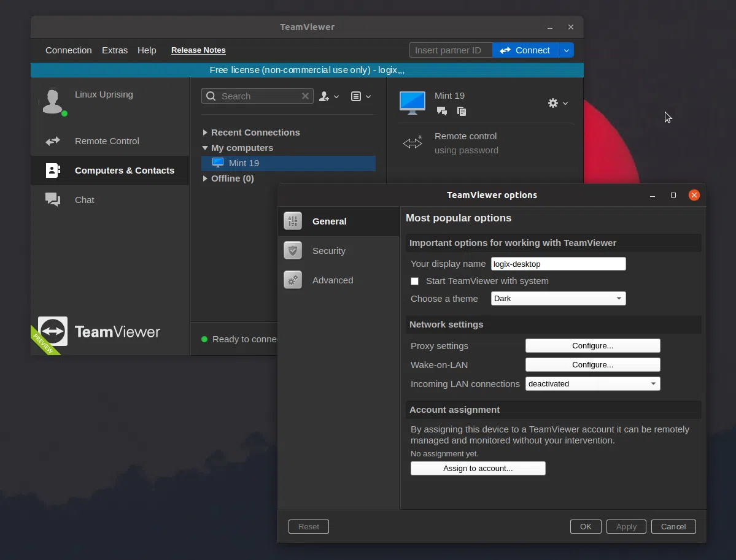
Task: Switch to Security options tab
Action: pos(339,251)
